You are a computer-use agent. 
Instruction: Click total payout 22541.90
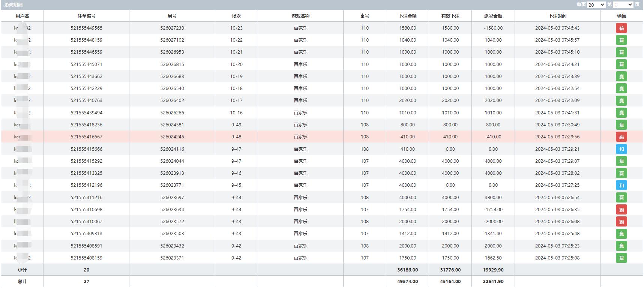tap(493, 282)
